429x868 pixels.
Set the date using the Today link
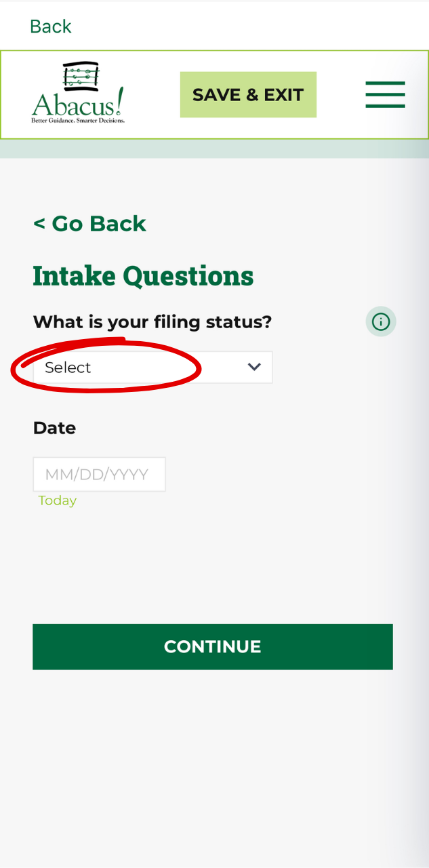coord(57,500)
